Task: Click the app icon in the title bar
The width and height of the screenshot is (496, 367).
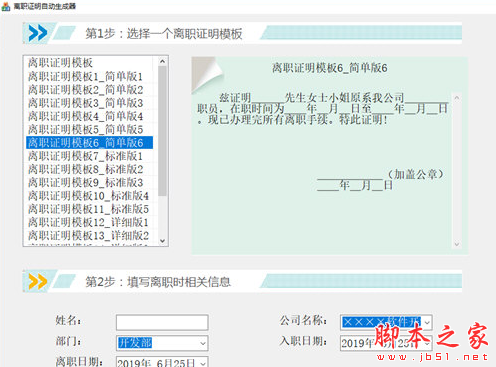Action: 6,6
